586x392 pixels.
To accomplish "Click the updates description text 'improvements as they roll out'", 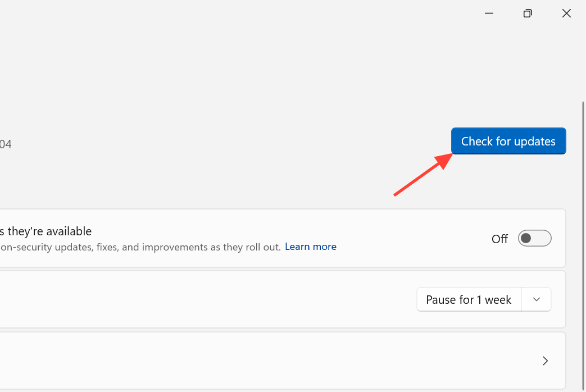I will coord(211,247).
